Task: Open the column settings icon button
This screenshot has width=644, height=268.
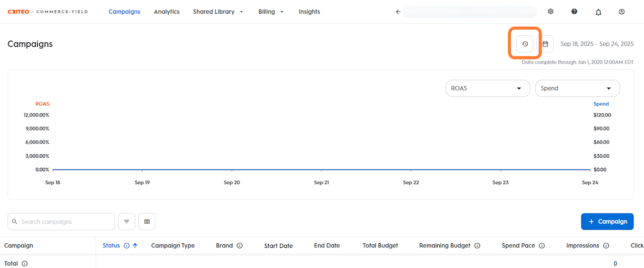Action: tap(147, 222)
